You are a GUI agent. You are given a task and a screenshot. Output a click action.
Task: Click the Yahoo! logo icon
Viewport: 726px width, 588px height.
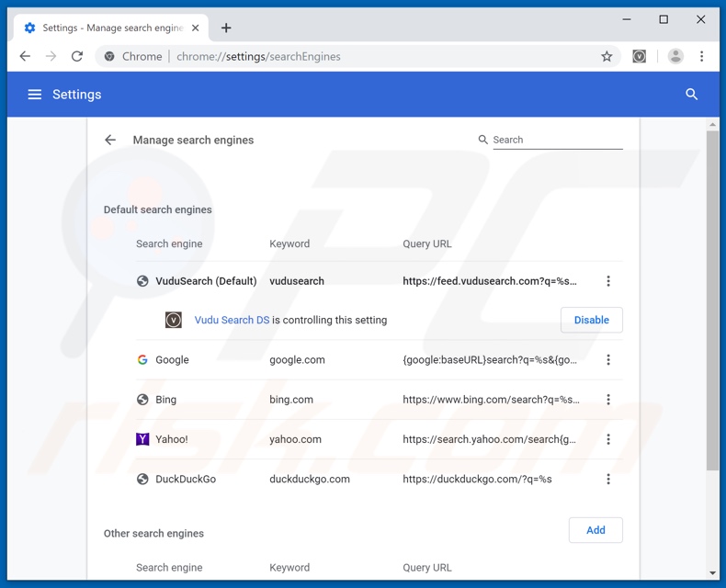click(142, 439)
